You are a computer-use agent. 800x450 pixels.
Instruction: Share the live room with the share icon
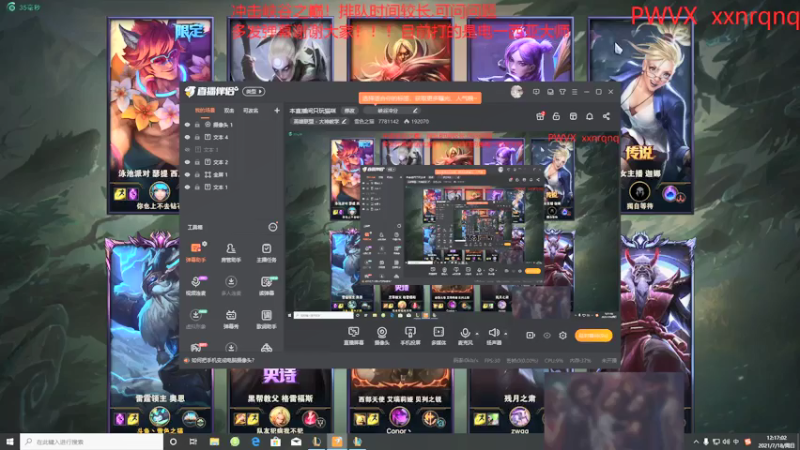point(606,116)
